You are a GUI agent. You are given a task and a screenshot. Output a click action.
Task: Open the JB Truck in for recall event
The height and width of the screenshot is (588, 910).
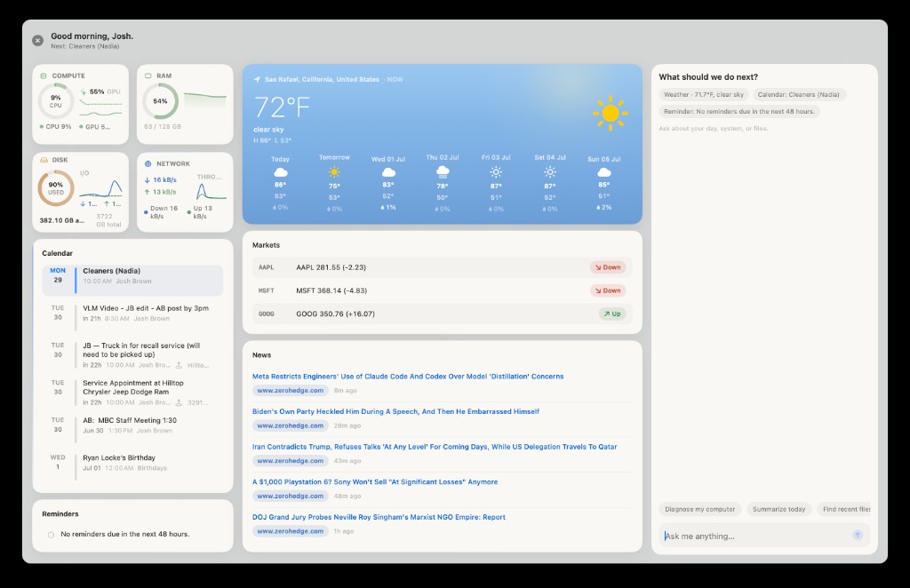pyautogui.click(x=133, y=354)
